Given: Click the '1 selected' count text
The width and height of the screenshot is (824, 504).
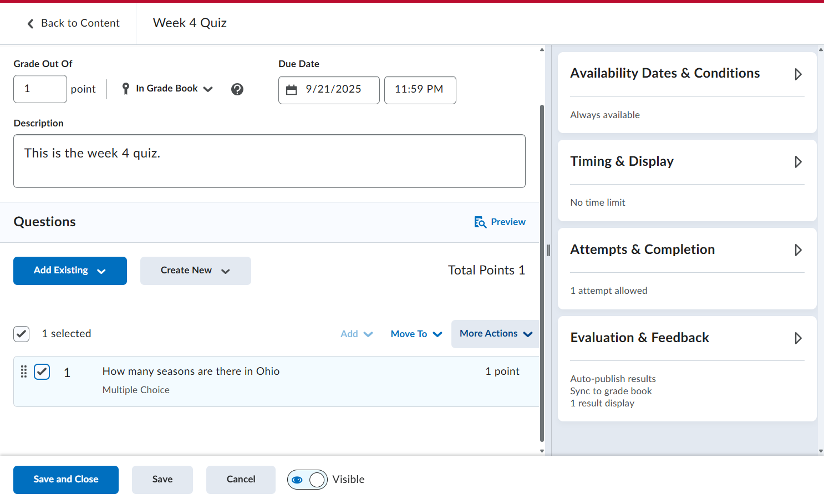Looking at the screenshot, I should click(67, 334).
